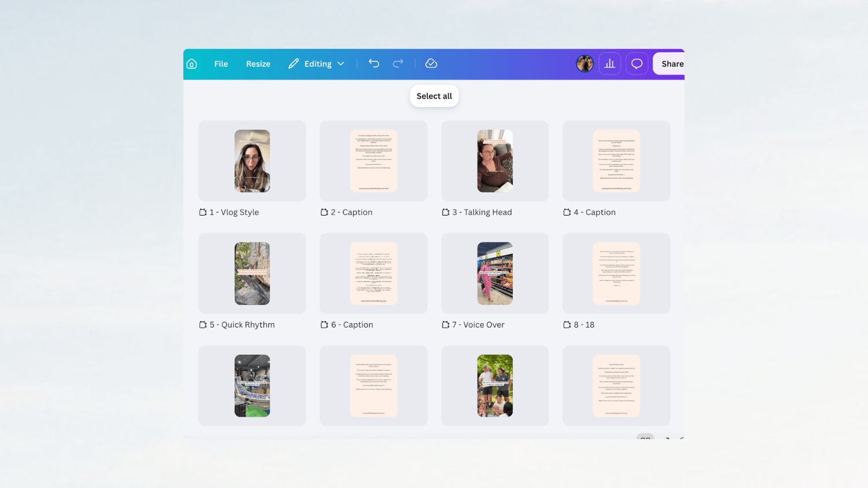Viewport: 868px width, 488px height.
Task: Open page thumbnail 7 - Voice Over
Action: pos(495,273)
